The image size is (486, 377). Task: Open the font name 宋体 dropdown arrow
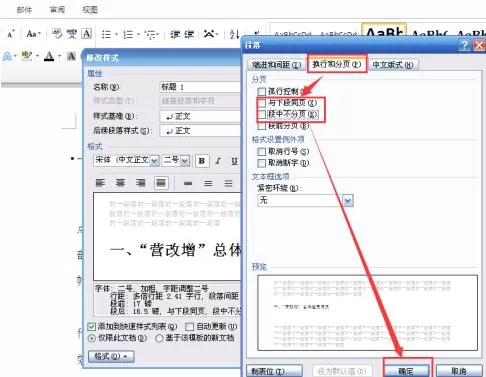tap(154, 161)
